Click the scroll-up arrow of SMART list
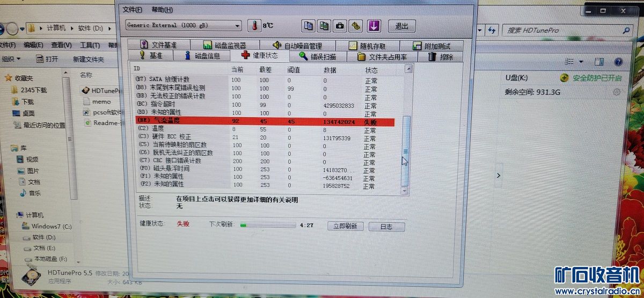 408,69
